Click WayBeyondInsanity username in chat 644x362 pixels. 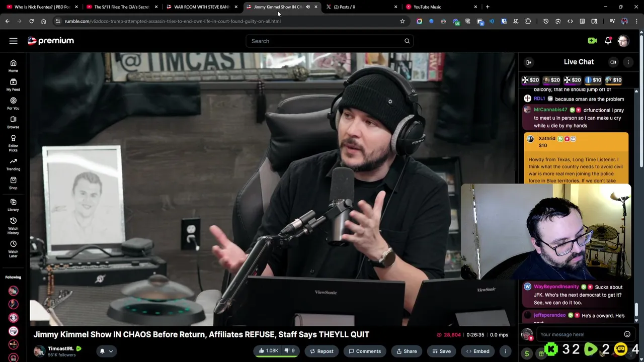[556, 287]
